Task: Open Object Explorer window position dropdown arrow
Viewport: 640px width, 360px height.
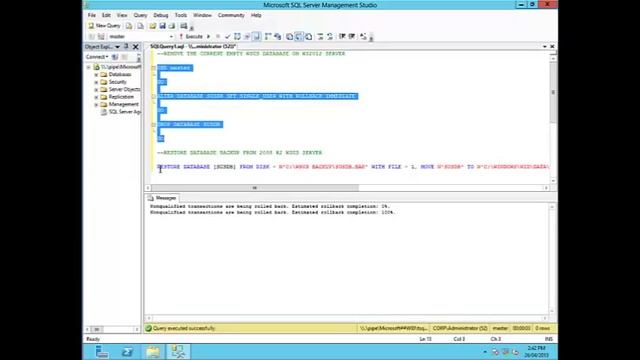Action: [x=118, y=47]
